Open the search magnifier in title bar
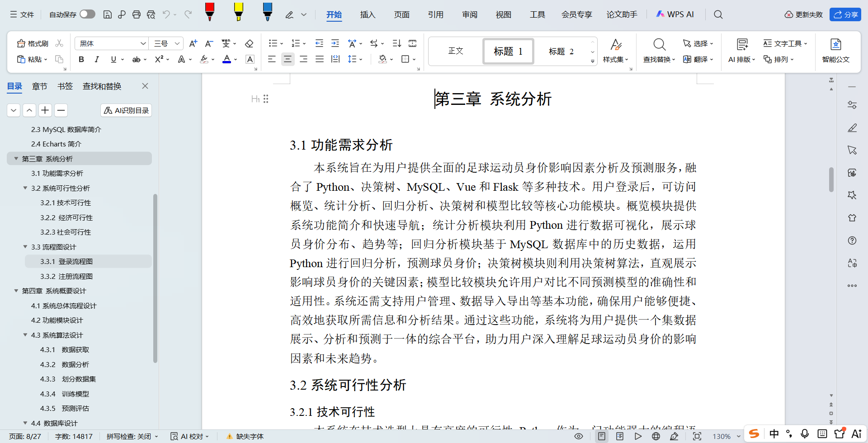The height and width of the screenshot is (443, 868). click(718, 14)
